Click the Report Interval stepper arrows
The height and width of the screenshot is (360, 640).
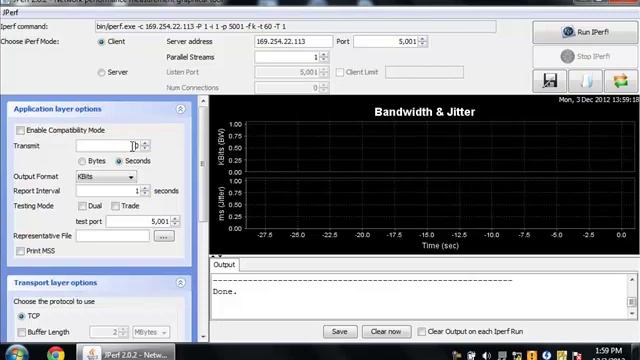tap(145, 191)
